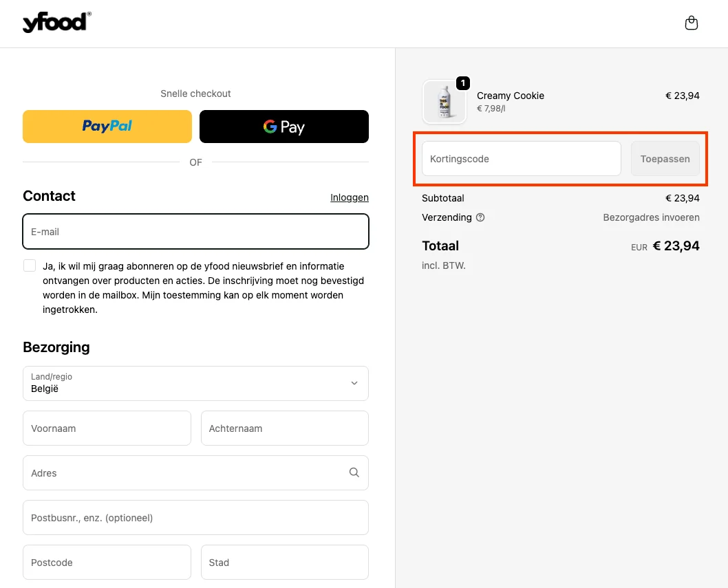Pay with the PayPal express button
Image resolution: width=728 pixels, height=588 pixels.
107,127
